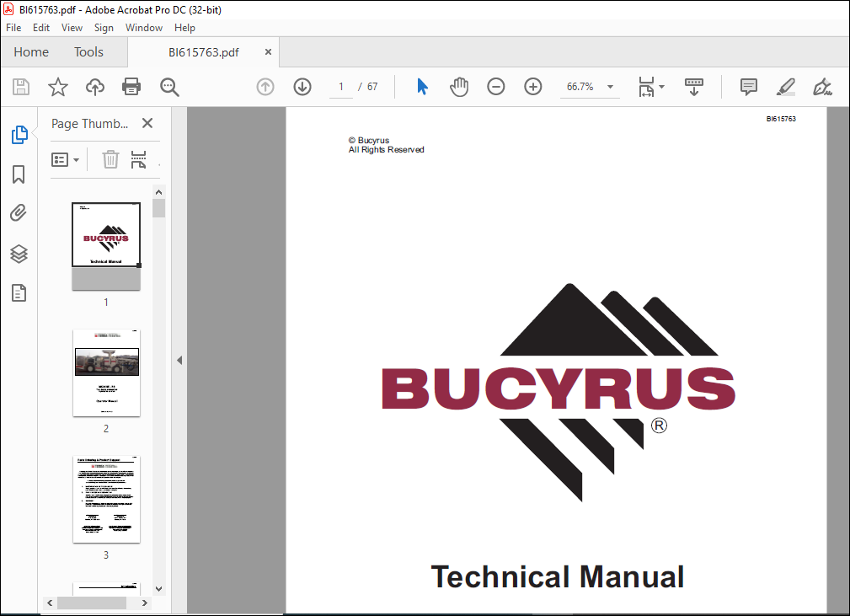This screenshot has width=850, height=616.
Task: Open the View menu
Action: 72,28
